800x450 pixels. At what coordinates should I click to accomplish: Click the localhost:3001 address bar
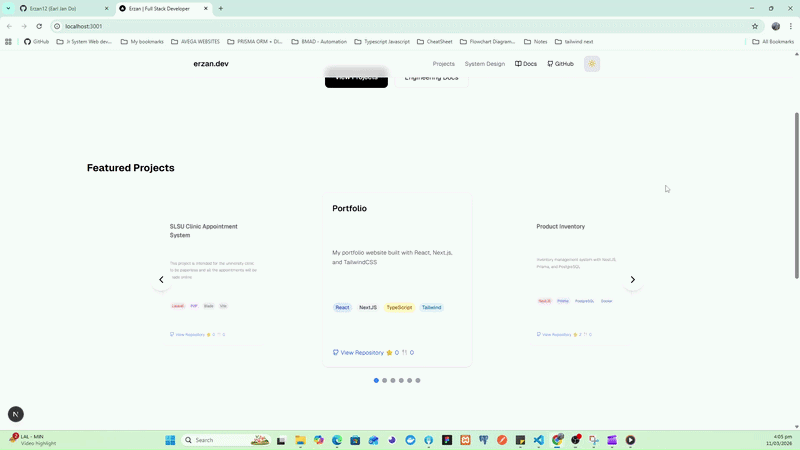coord(408,26)
